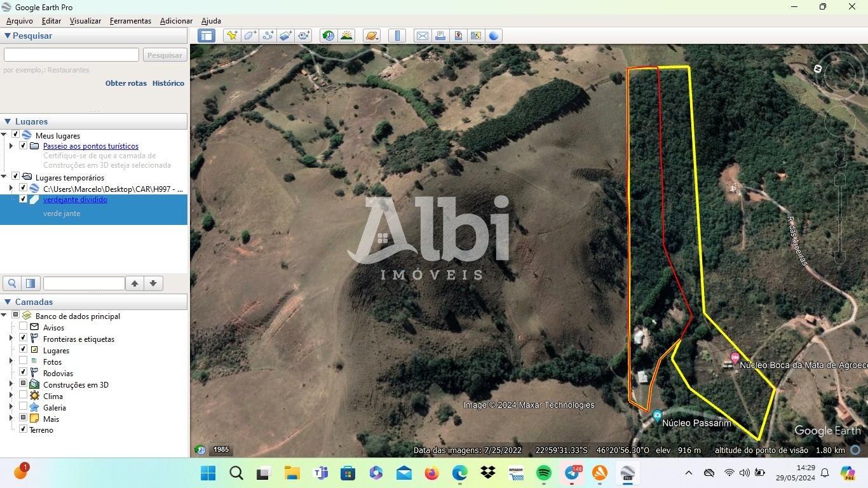Click the Obter rotas link

pyautogui.click(x=126, y=83)
